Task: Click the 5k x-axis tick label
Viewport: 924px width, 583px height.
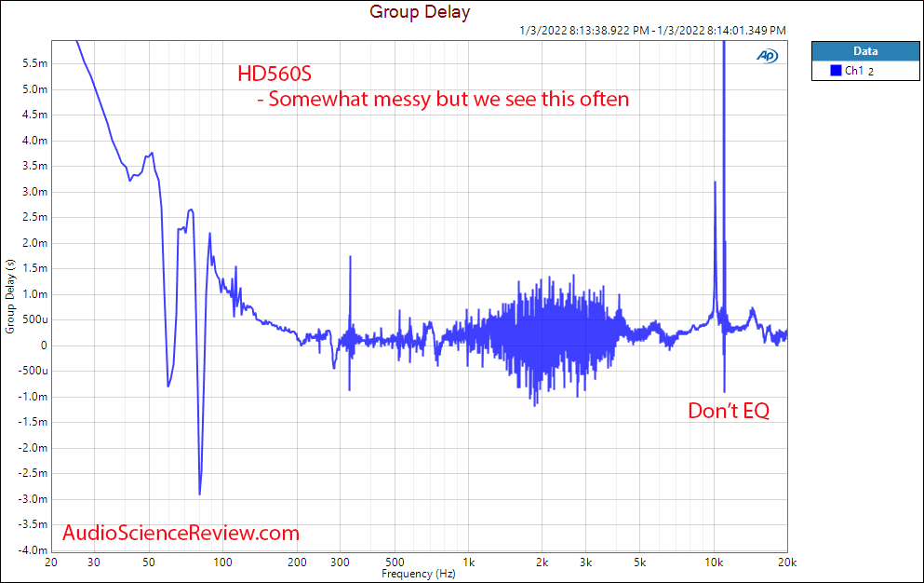Action: point(640,563)
